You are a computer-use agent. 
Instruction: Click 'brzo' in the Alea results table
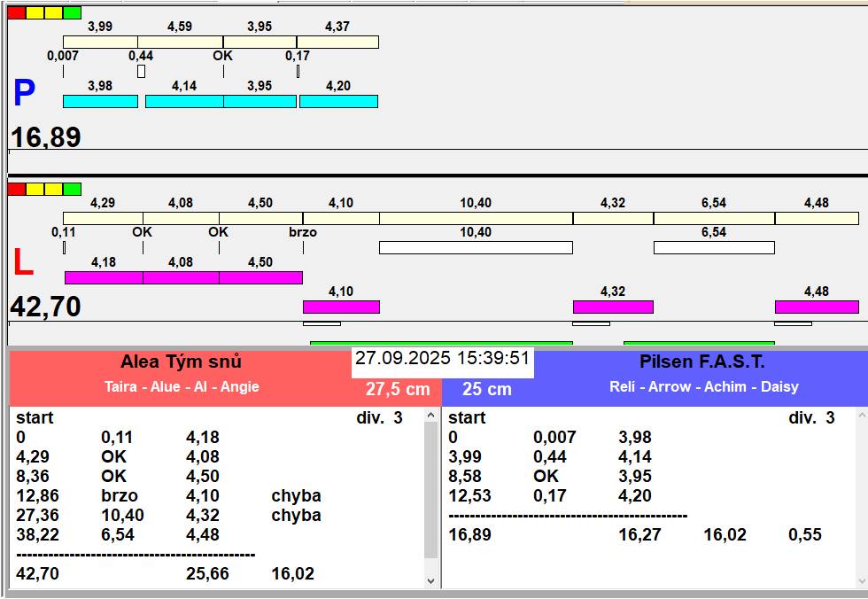[x=120, y=495]
